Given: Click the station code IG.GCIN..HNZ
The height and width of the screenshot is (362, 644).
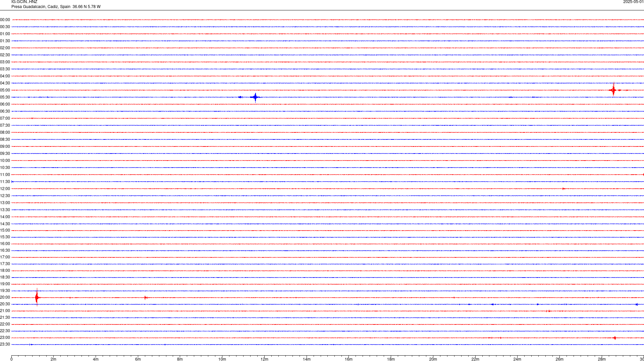Looking at the screenshot, I should point(24,2).
